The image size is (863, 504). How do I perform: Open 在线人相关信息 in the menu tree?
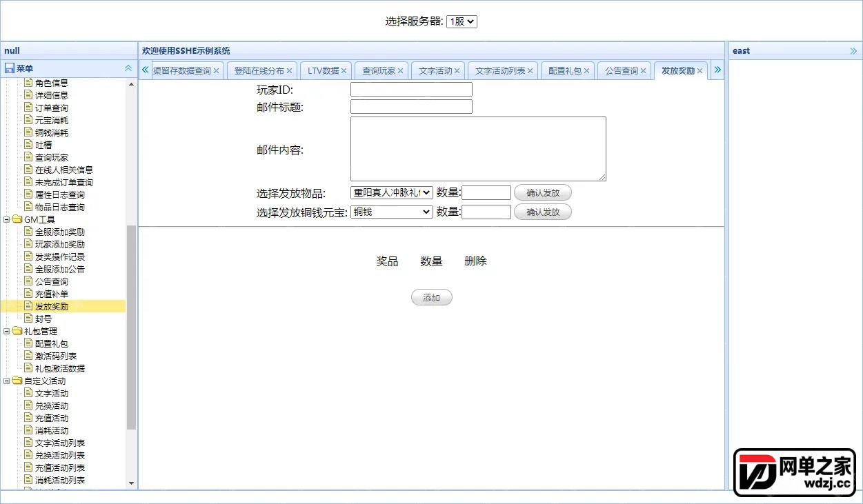click(x=64, y=170)
